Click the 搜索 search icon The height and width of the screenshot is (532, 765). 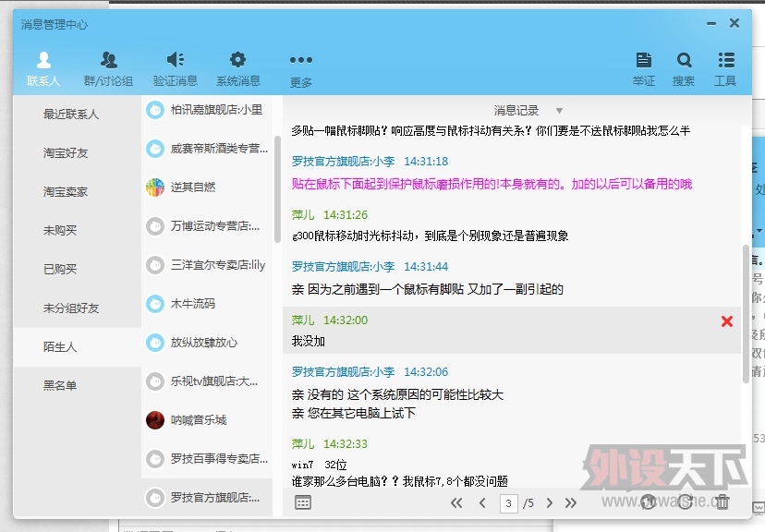point(684,69)
